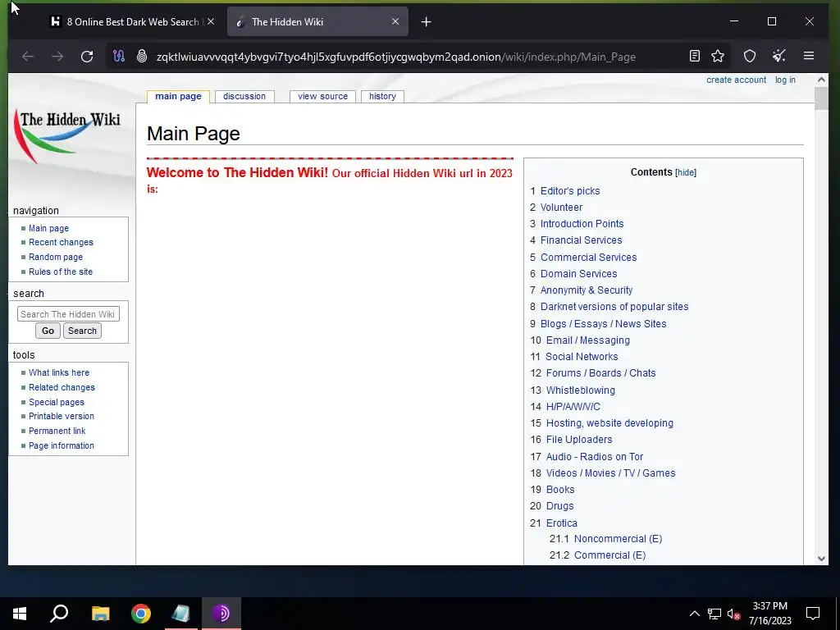
Task: Open Permanent link
Action: pos(57,431)
